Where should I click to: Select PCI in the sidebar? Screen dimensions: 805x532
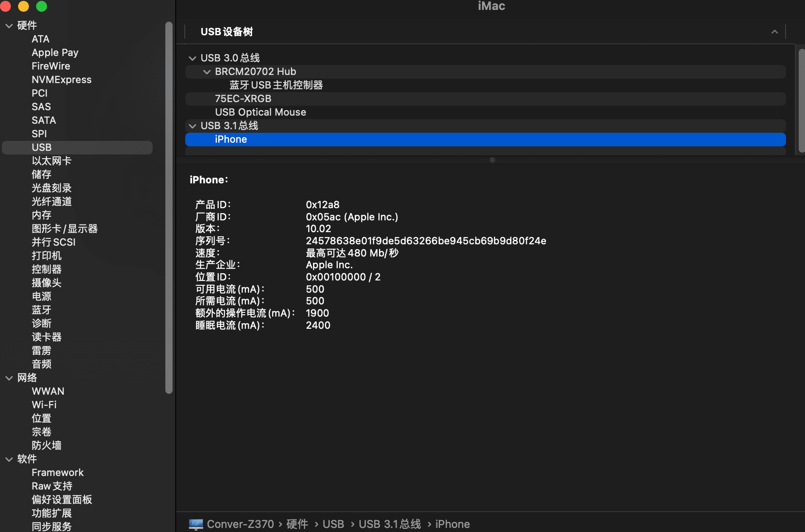[40, 93]
